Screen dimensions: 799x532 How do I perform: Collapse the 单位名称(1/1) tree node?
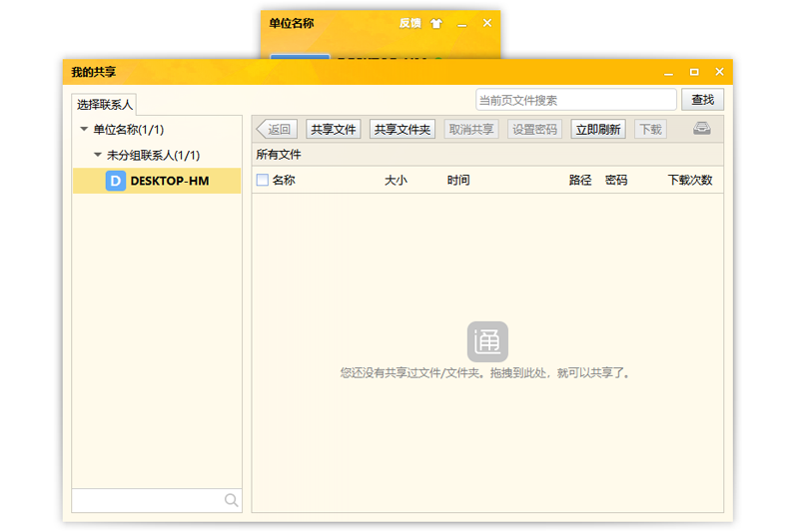tap(84, 130)
